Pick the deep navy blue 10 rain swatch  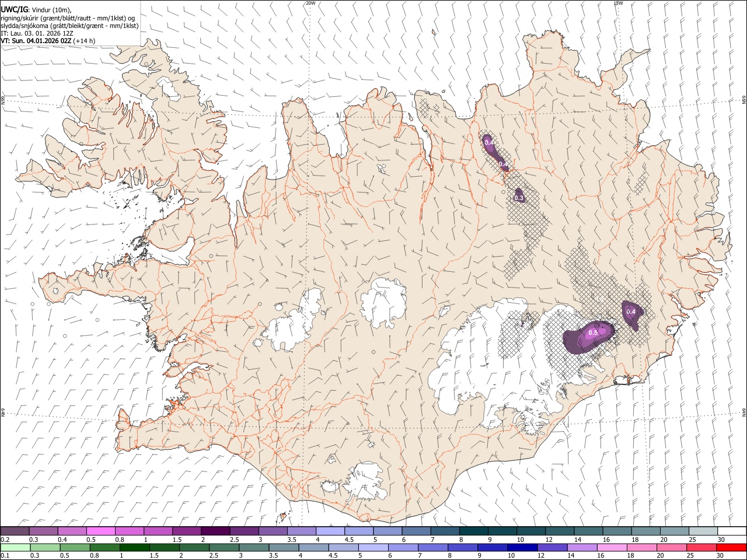[x=522, y=547]
